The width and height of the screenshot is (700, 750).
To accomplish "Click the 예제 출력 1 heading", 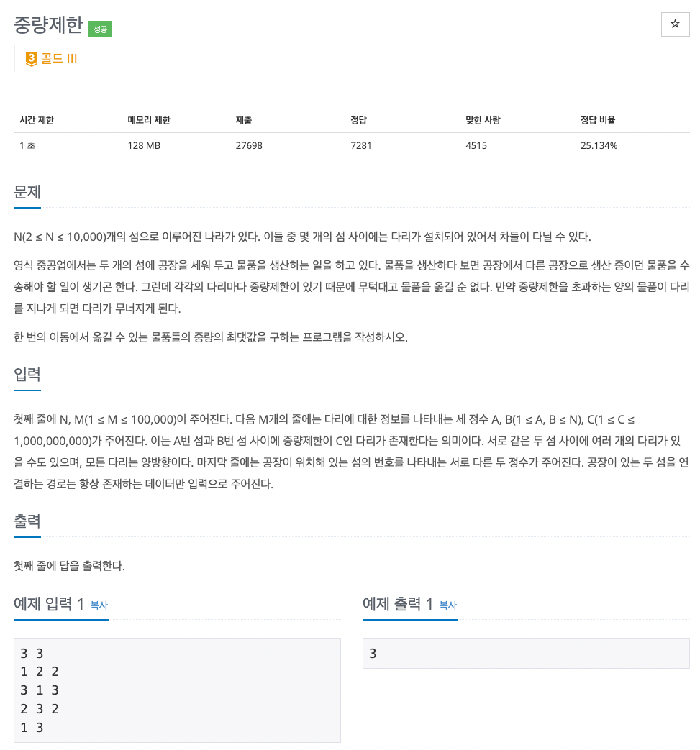I will [x=398, y=604].
